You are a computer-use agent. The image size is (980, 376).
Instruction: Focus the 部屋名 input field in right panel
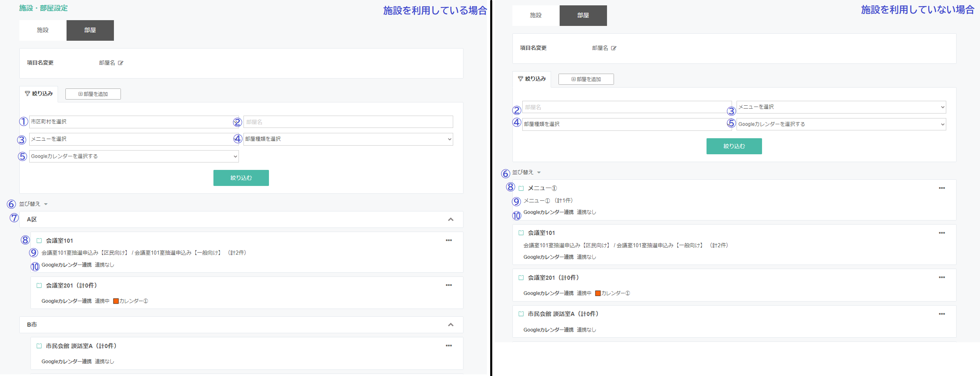627,107
